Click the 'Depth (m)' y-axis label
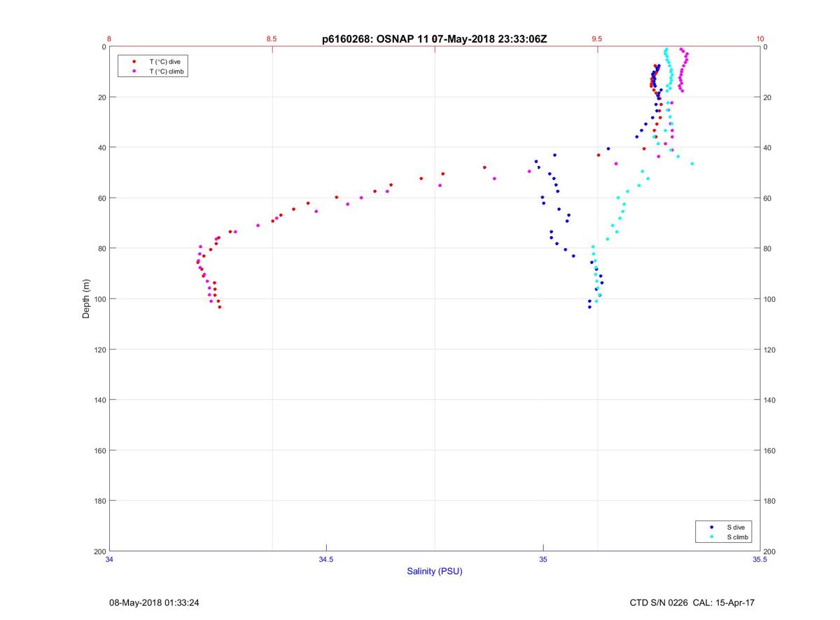 (87, 299)
